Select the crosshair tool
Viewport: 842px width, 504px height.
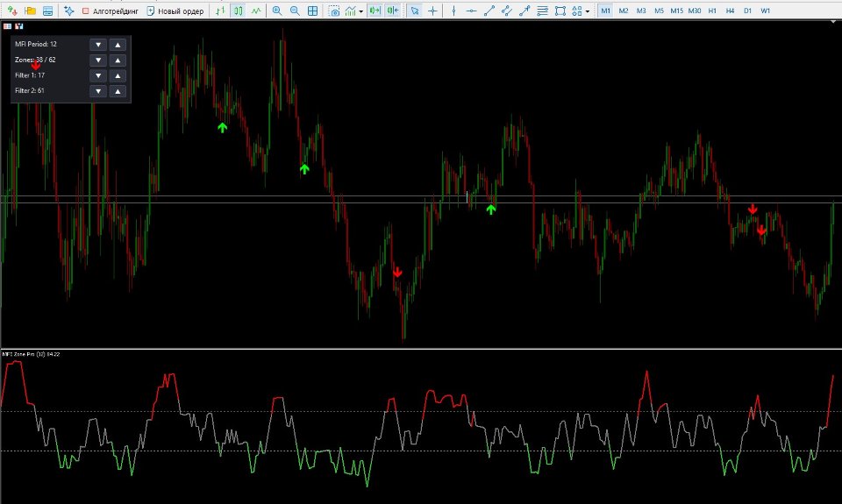(432, 11)
